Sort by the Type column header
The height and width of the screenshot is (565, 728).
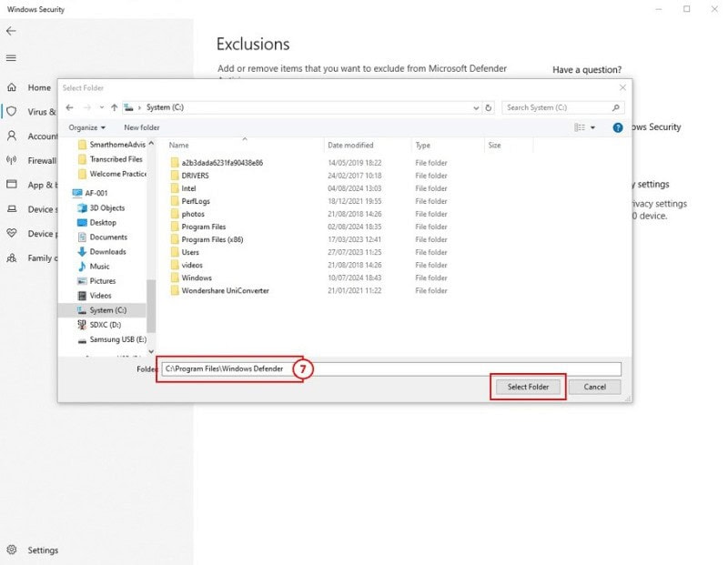(423, 146)
